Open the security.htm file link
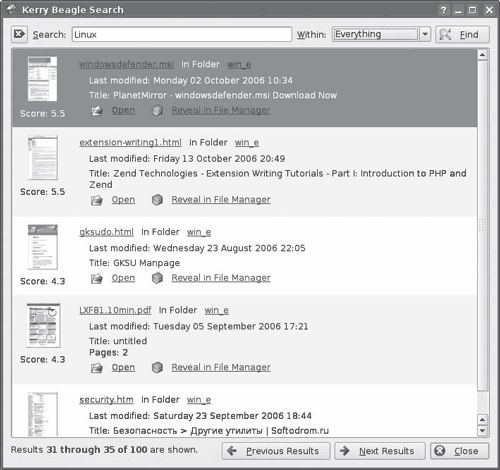The height and width of the screenshot is (470, 500). pos(106,400)
